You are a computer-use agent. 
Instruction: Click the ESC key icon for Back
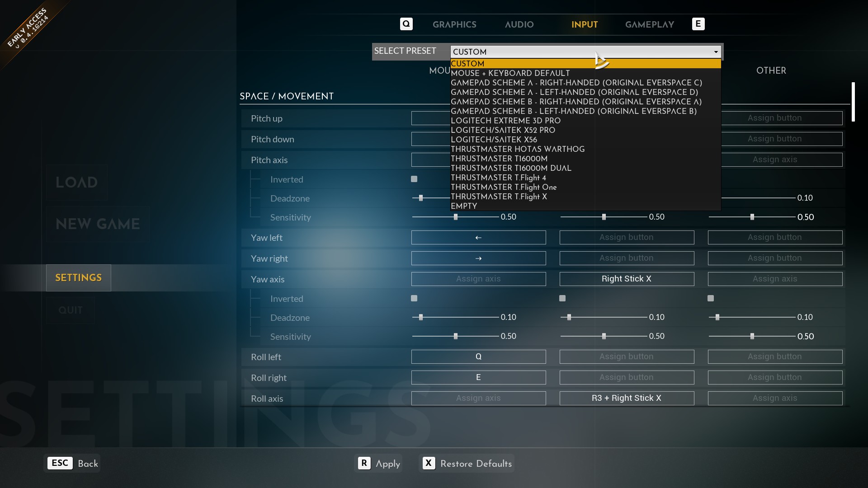(60, 463)
